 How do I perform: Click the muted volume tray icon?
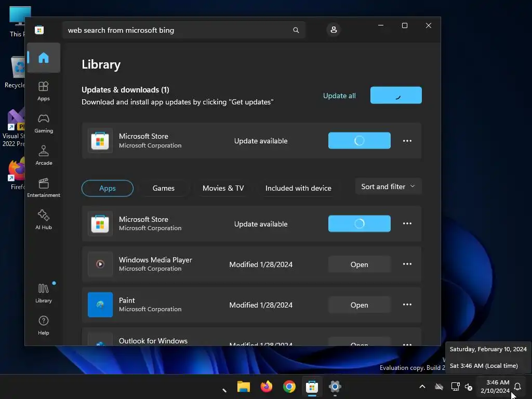[x=469, y=387]
